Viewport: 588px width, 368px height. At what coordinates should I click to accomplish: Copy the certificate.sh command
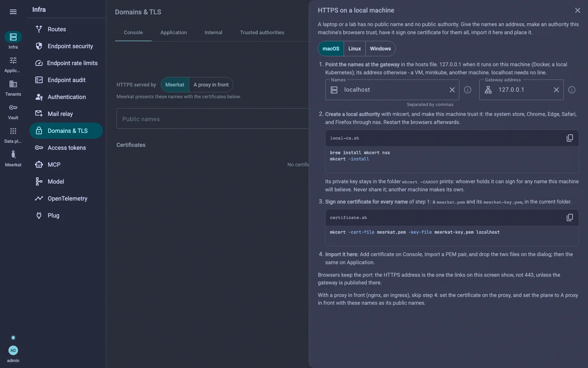click(570, 217)
